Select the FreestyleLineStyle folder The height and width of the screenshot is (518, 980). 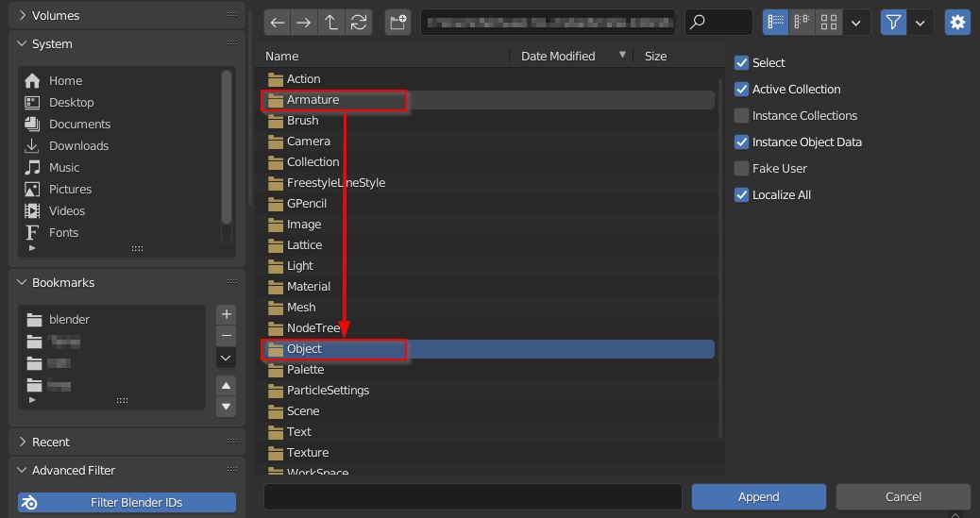489,183
